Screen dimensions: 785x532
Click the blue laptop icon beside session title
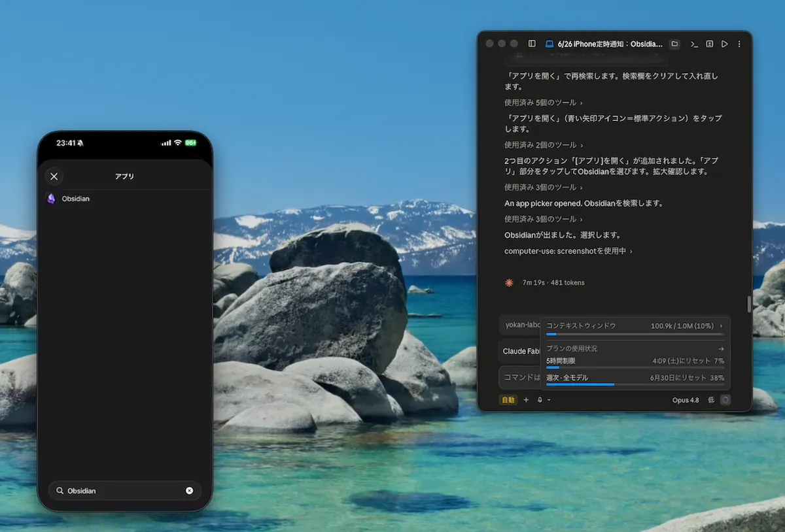point(549,44)
